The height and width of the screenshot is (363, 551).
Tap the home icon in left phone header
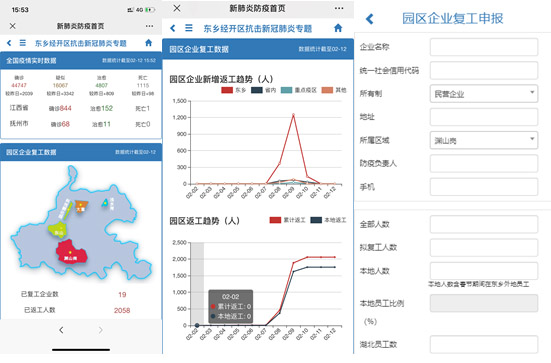click(x=149, y=43)
